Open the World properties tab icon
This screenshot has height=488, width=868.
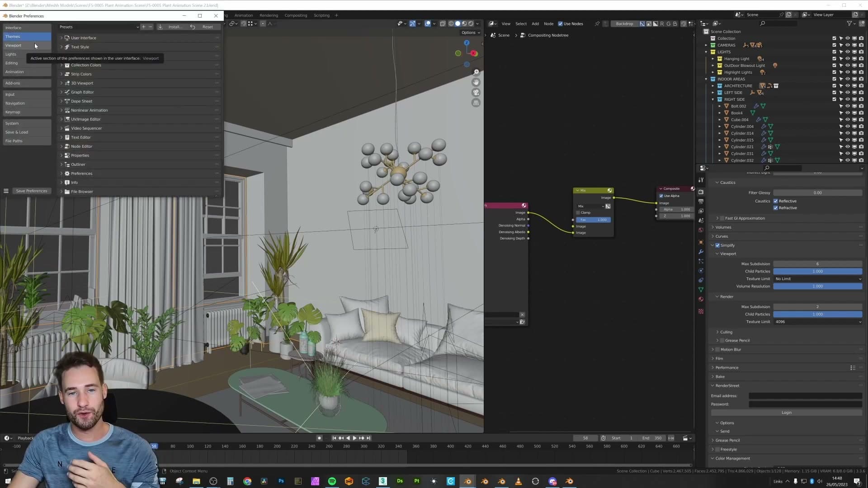701,230
